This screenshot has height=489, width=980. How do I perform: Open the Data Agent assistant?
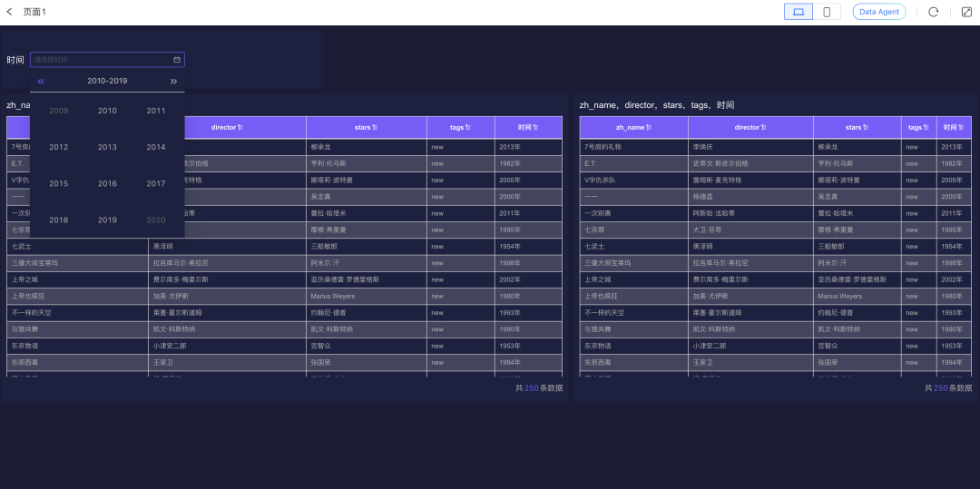(x=878, y=12)
